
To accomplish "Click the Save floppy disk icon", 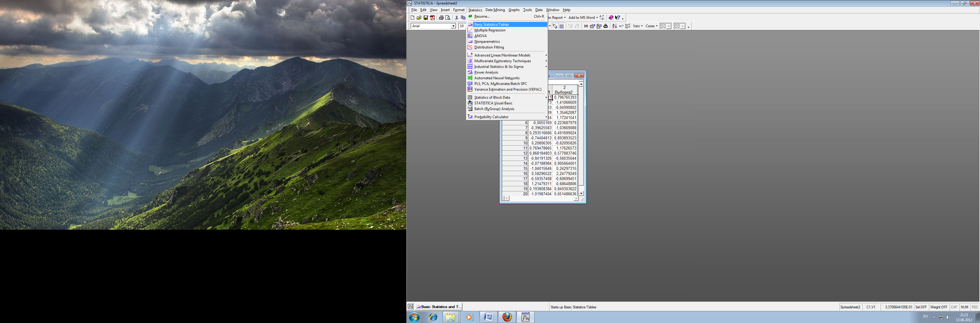I will pos(426,18).
